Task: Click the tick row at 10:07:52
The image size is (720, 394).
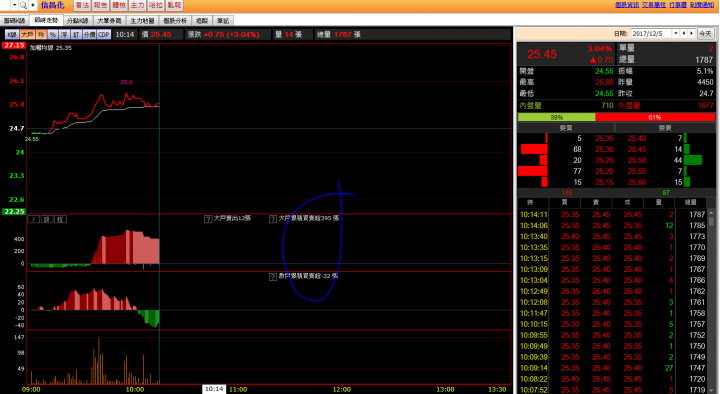Action: point(613,390)
